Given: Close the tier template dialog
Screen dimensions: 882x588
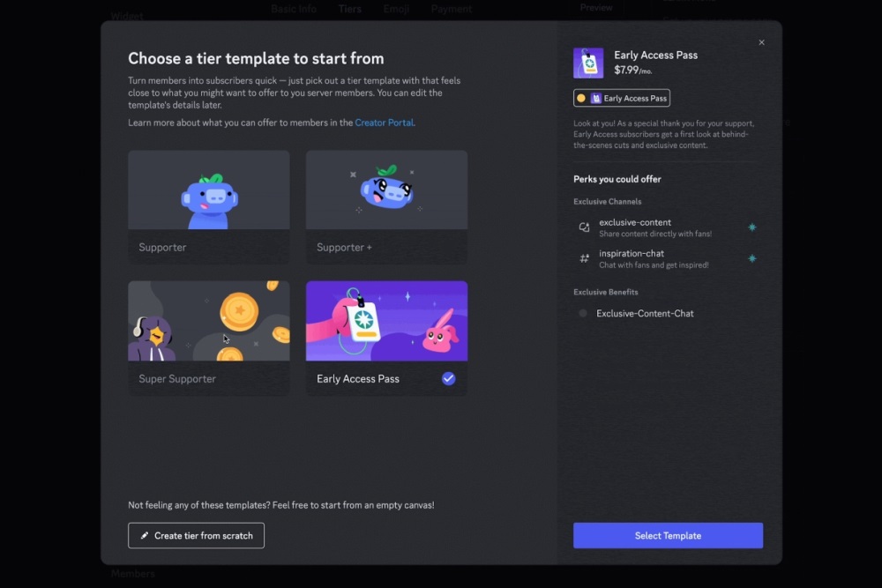Looking at the screenshot, I should click(762, 42).
